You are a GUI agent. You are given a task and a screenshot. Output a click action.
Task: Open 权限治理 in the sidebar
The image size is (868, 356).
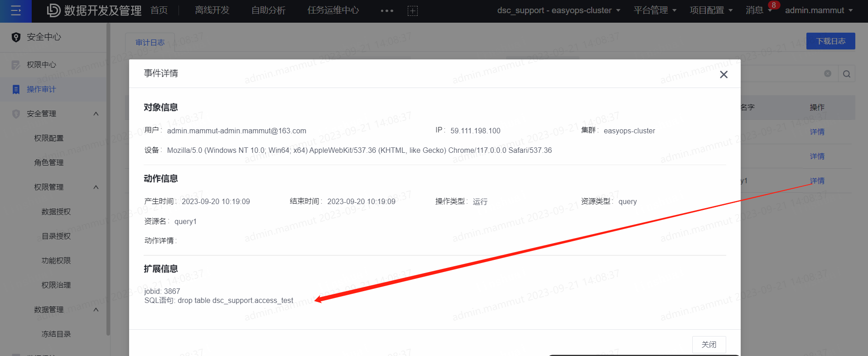coord(56,285)
